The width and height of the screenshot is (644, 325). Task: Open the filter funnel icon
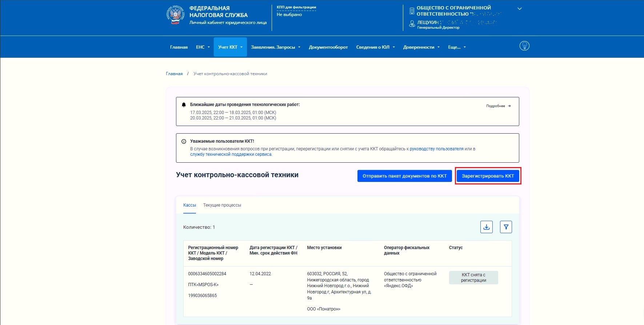coord(506,227)
